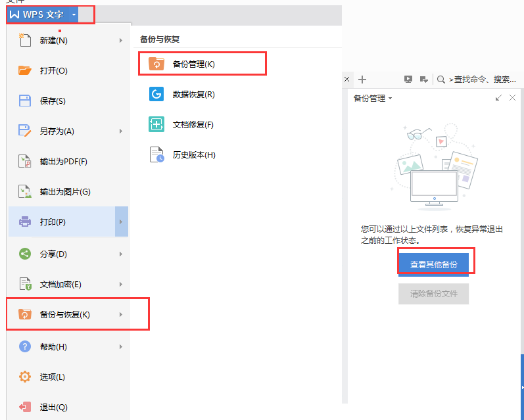Click the New document icon
The image size is (524, 420).
[x=25, y=40]
